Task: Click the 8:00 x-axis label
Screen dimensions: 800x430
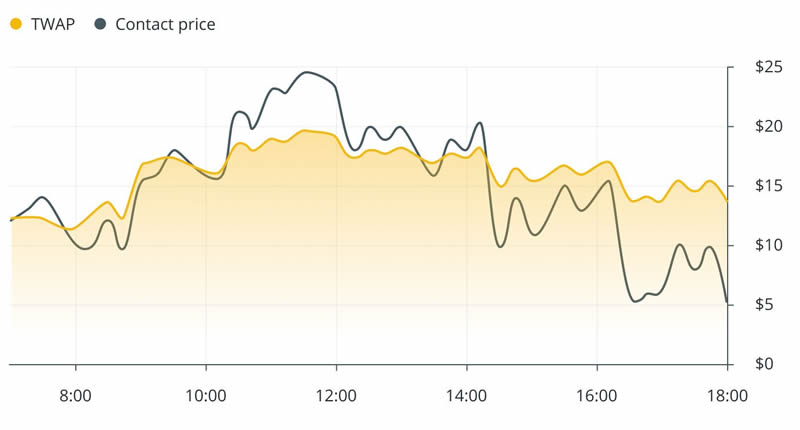Action: (76, 395)
